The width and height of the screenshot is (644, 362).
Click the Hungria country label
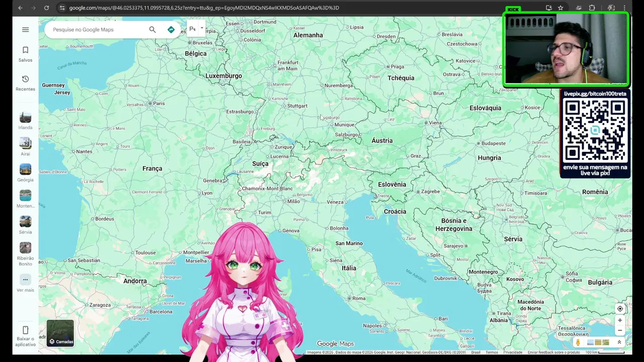pos(489,158)
